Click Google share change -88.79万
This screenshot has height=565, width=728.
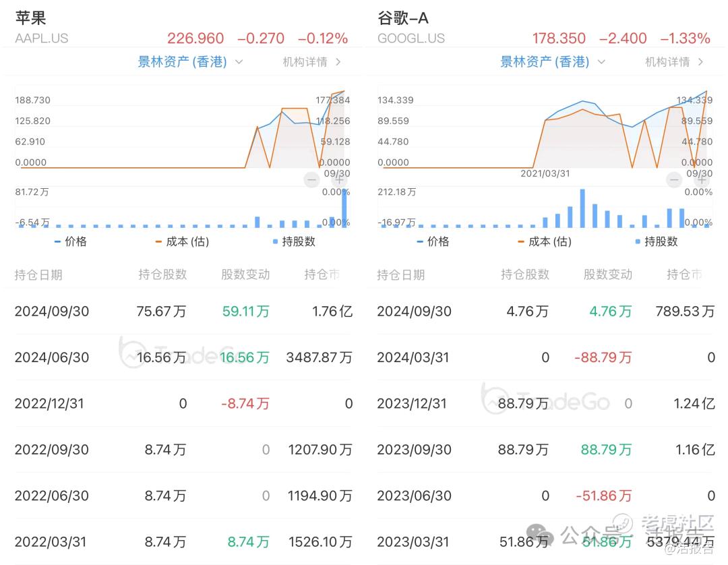[603, 357]
